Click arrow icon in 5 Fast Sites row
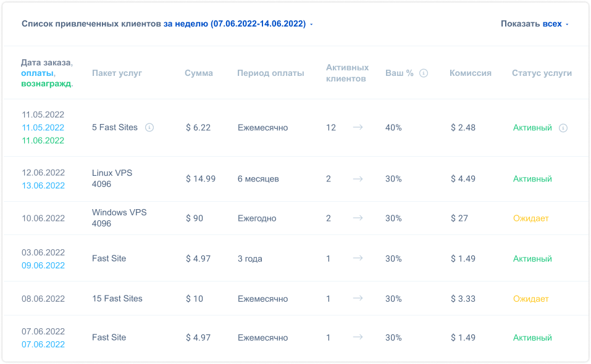 pos(358,127)
